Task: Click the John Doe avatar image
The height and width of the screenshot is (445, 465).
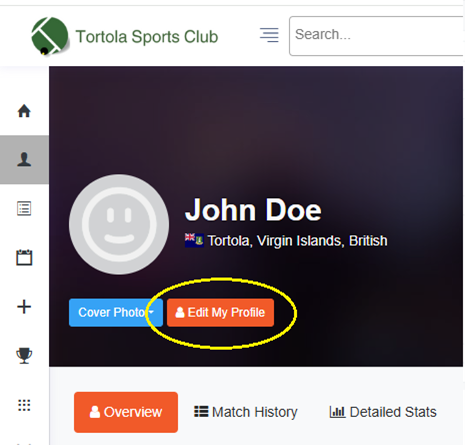Action: click(119, 224)
